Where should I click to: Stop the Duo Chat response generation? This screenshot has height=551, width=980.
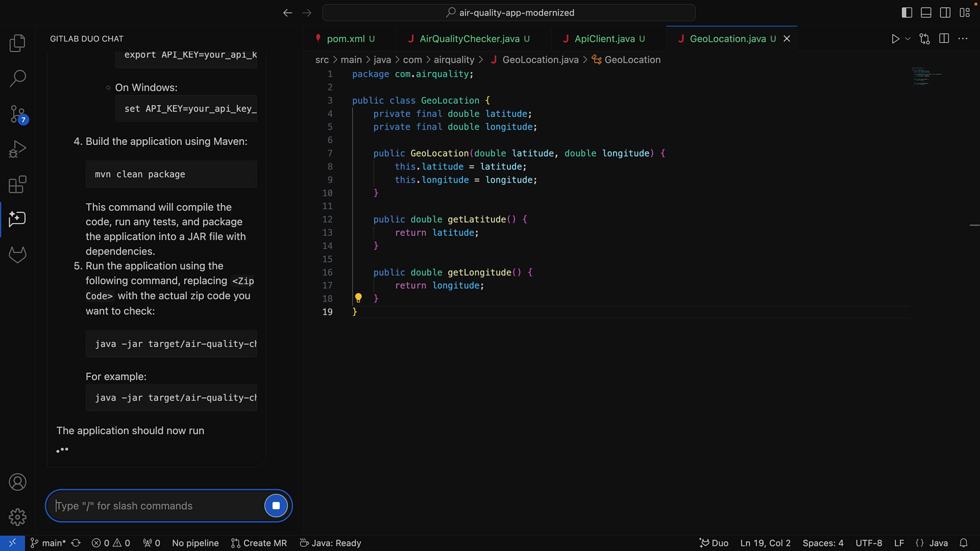[276, 506]
